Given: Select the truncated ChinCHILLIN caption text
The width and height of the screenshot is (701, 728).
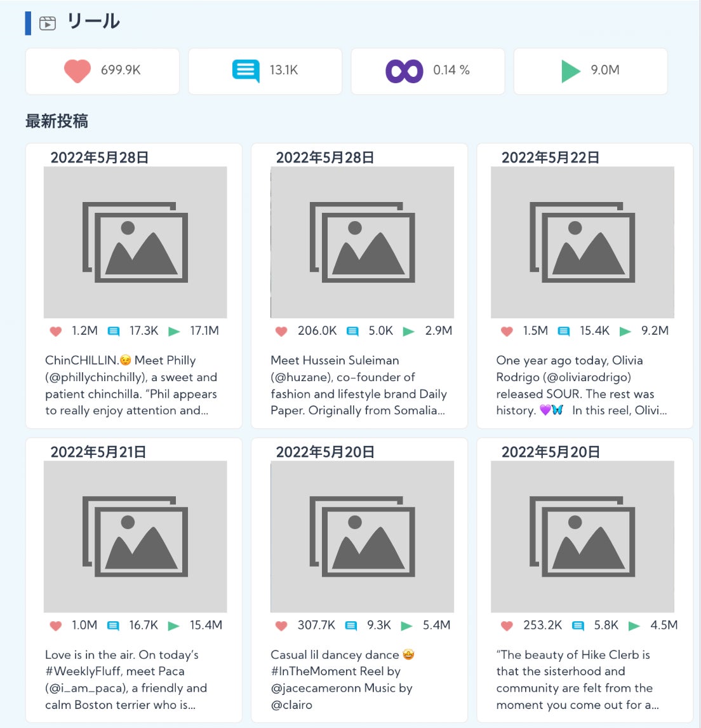Looking at the screenshot, I should click(x=131, y=386).
